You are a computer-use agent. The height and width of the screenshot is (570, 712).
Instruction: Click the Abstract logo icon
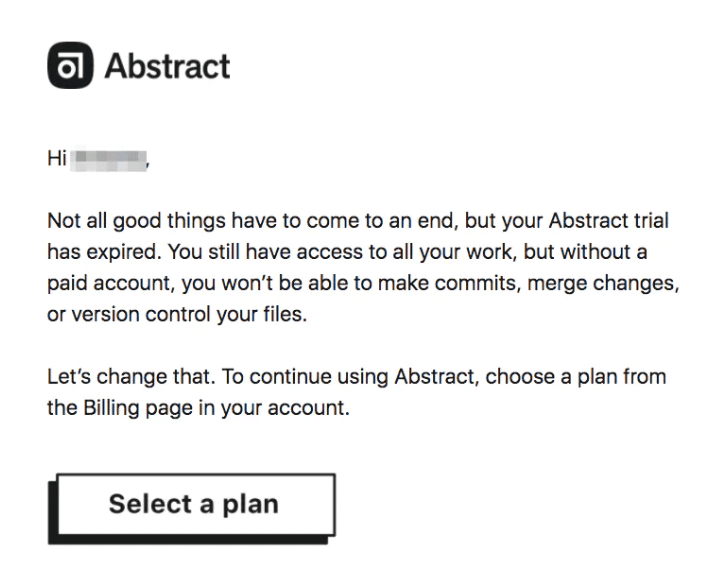[x=69, y=66]
